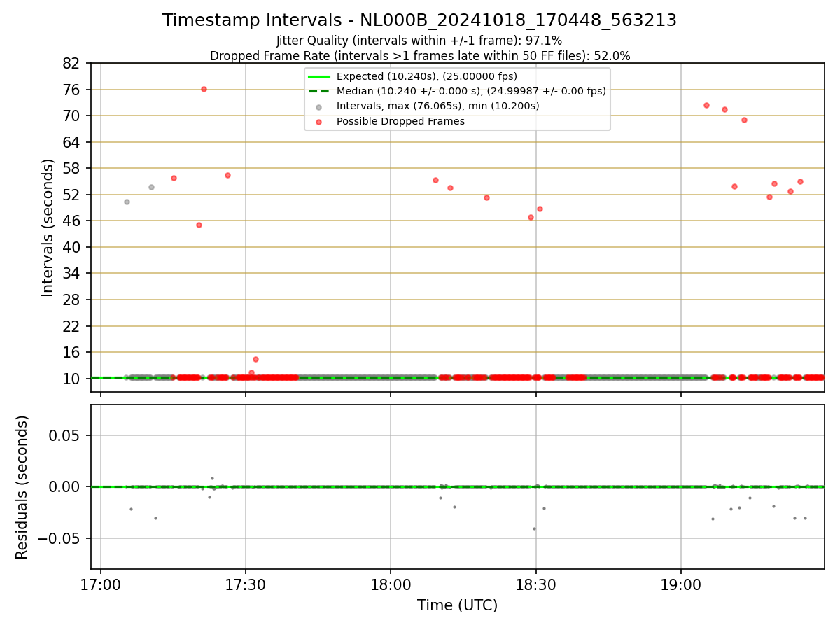Click the y-axis tick label '10'
The width and height of the screenshot is (840, 630).
(72, 379)
